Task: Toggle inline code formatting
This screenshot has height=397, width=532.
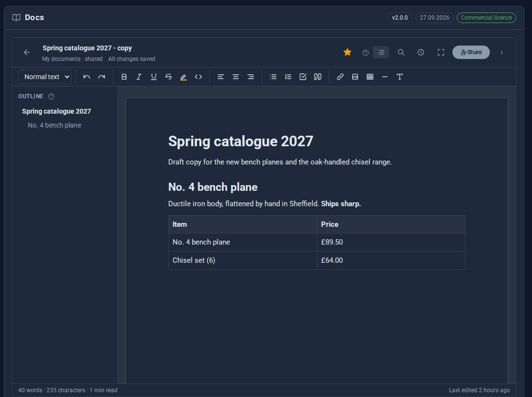Action: (x=198, y=77)
